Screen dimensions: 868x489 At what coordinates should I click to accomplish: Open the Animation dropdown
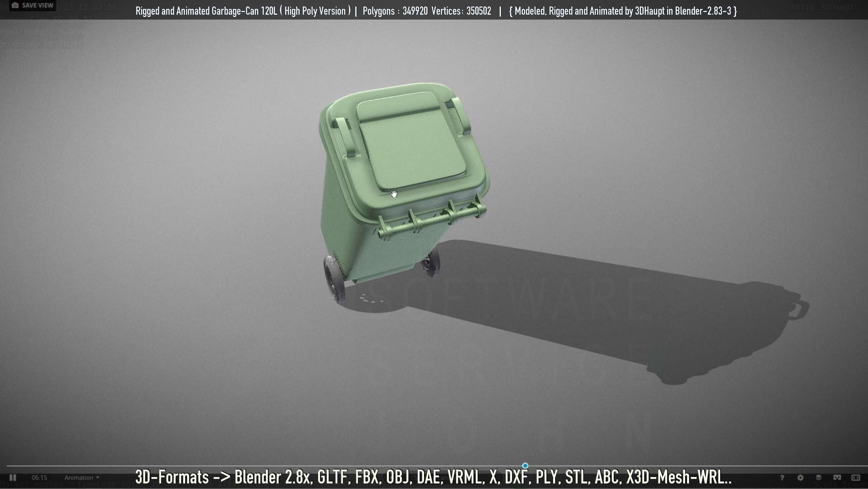82,478
